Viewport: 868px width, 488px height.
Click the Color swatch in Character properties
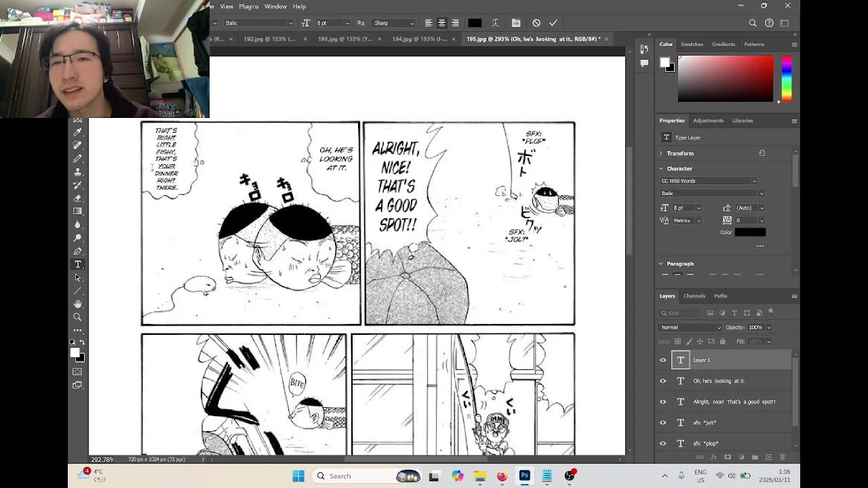point(750,232)
